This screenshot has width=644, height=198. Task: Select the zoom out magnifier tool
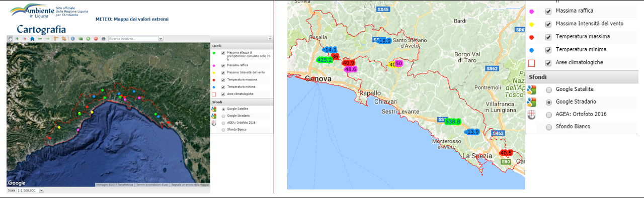click(x=24, y=39)
